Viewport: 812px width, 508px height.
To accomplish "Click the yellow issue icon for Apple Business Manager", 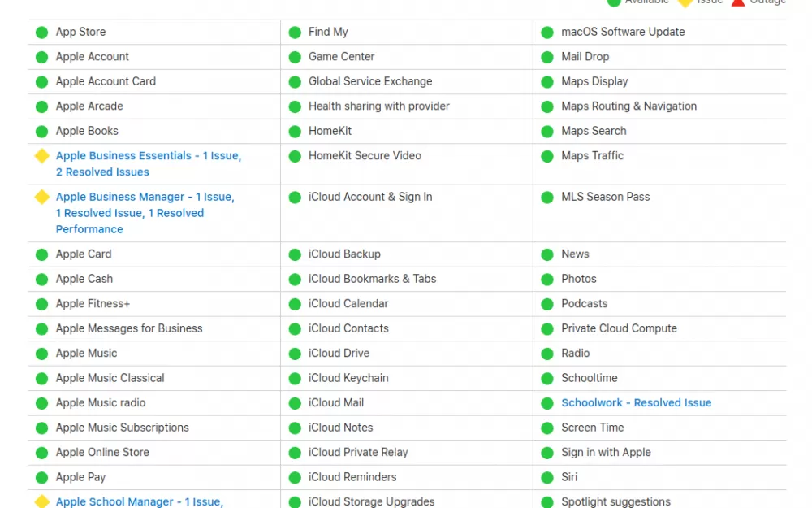I will coord(42,197).
